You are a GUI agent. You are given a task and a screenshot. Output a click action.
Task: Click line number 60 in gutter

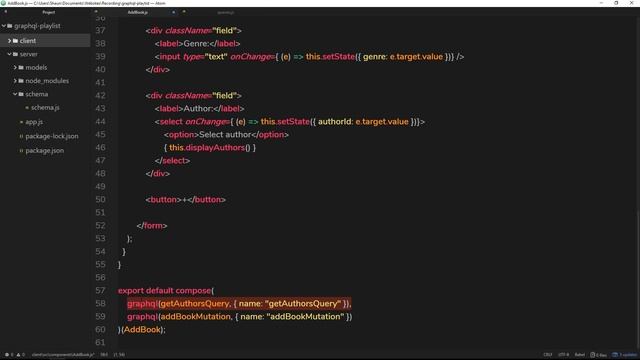[x=100, y=329]
